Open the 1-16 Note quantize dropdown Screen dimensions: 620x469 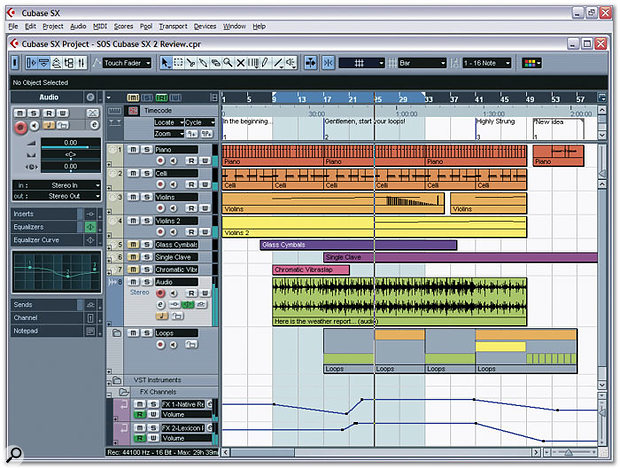pyautogui.click(x=487, y=62)
